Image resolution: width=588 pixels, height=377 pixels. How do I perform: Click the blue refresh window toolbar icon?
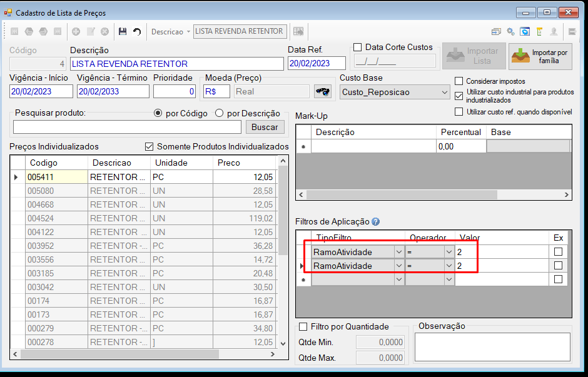tap(525, 31)
